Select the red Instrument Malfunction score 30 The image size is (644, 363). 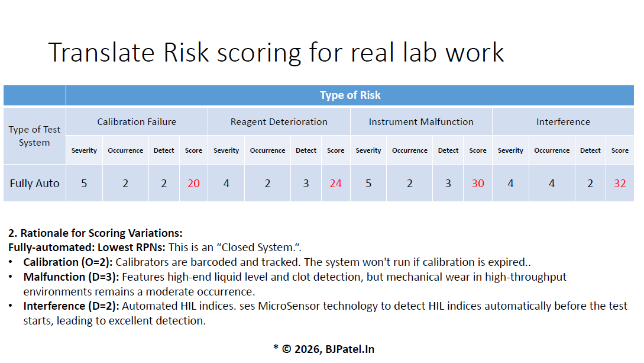point(478,184)
